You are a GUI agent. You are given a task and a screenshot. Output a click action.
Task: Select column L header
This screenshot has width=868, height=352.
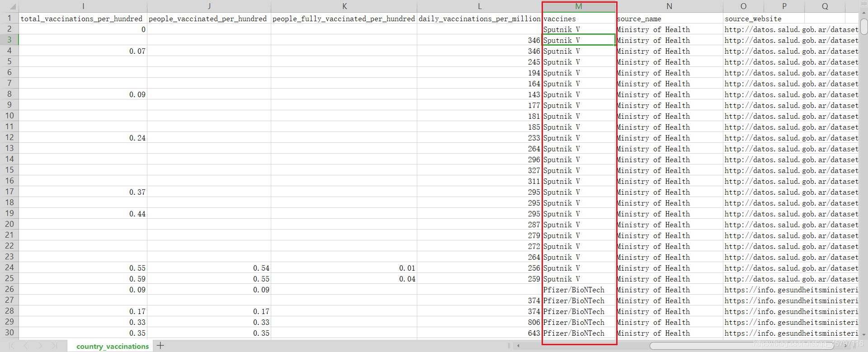(479, 6)
